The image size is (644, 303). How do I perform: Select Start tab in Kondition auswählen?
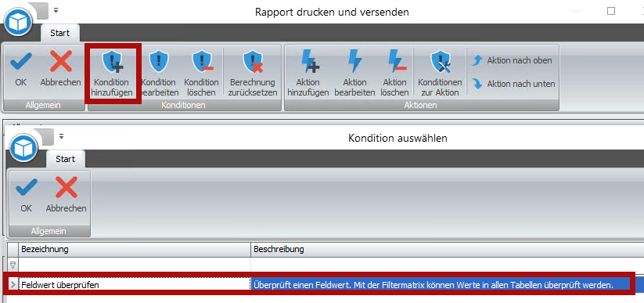(x=65, y=159)
